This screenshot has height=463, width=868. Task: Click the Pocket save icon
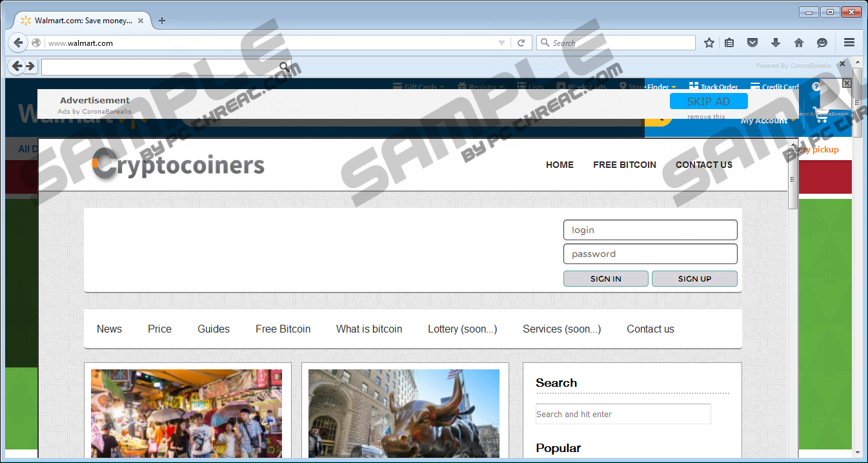tap(752, 43)
